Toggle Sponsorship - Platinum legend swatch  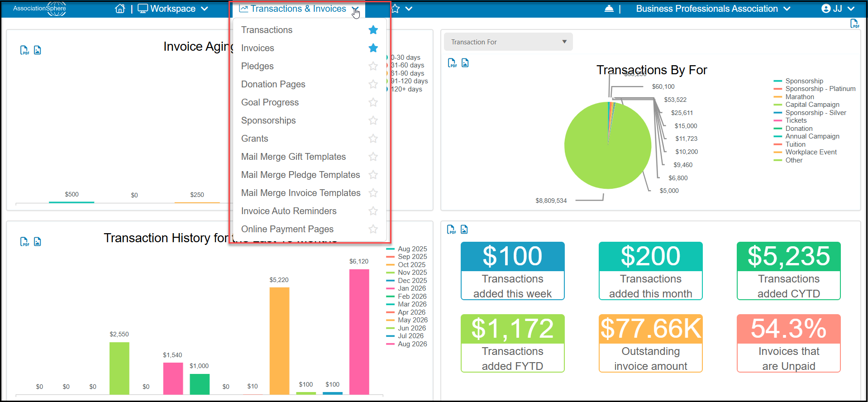click(778, 89)
